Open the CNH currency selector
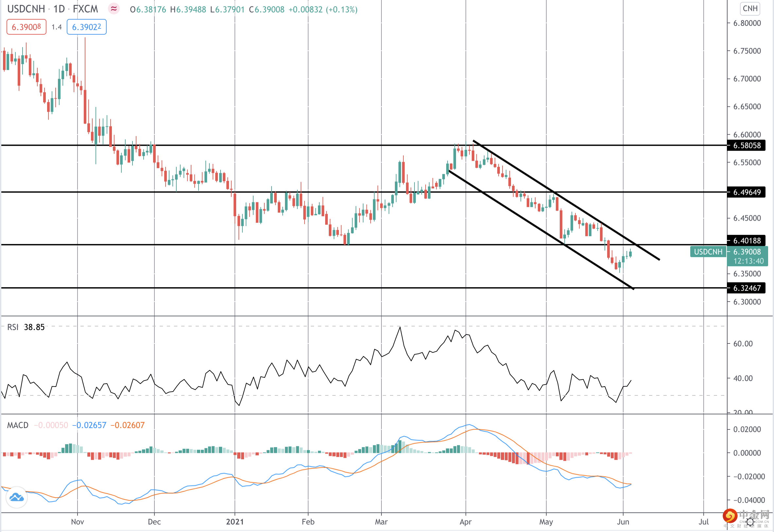The image size is (774, 532). [x=750, y=8]
